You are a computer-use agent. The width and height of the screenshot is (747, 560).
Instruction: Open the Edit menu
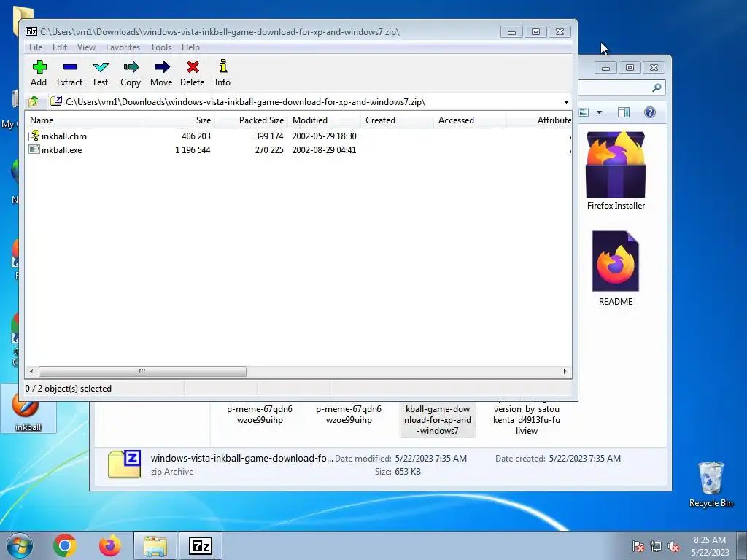[60, 47]
